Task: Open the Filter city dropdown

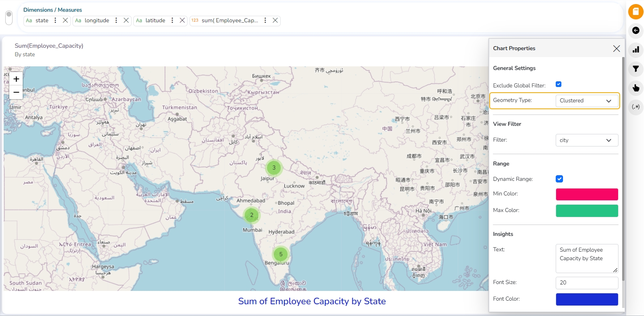Action: click(x=586, y=140)
